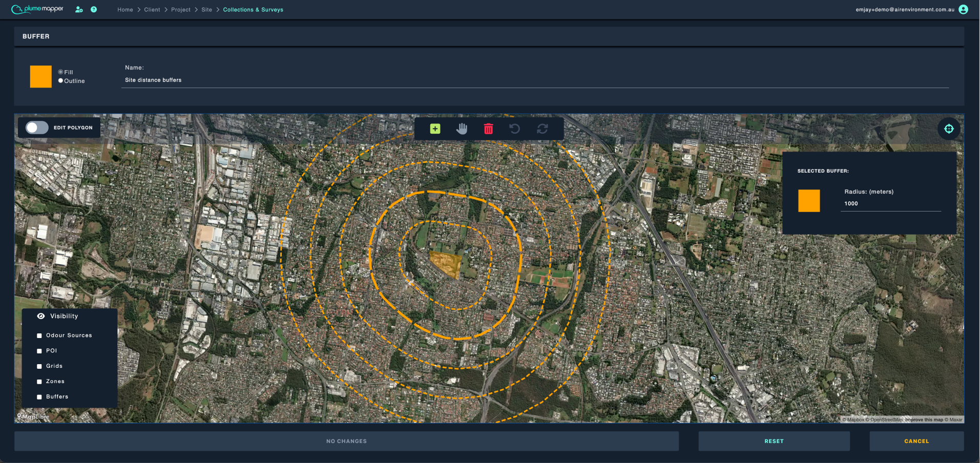Open the buffer group orange color swatch
This screenshot has width=980, height=463.
(41, 76)
